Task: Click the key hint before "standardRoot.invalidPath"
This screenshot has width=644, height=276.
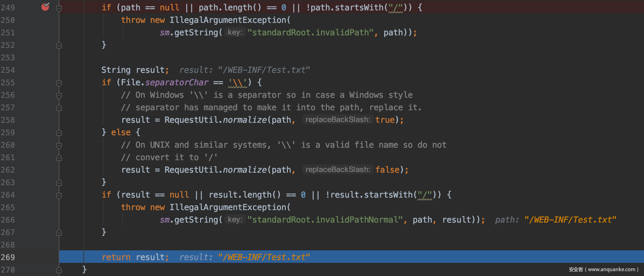Action: (x=235, y=32)
